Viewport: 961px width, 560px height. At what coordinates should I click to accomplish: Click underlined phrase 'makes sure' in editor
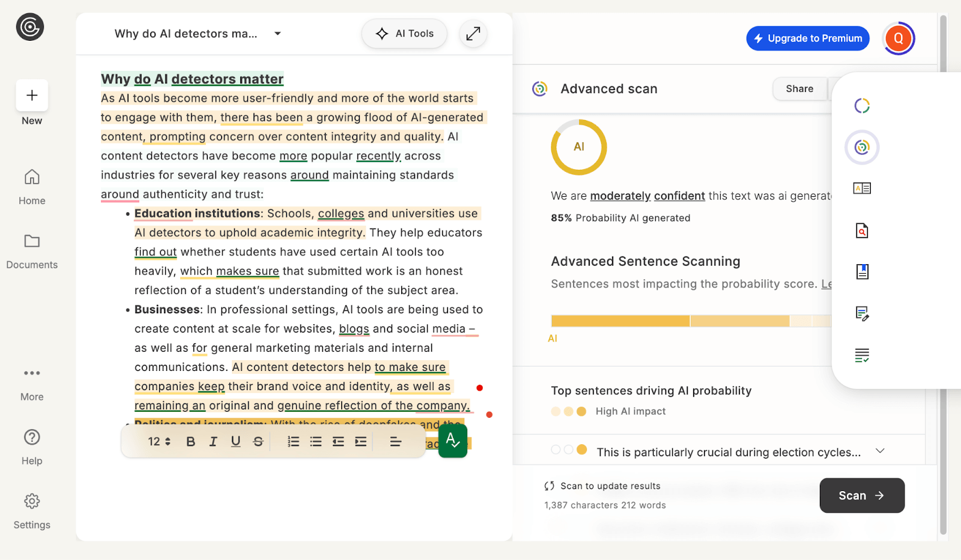tap(247, 271)
